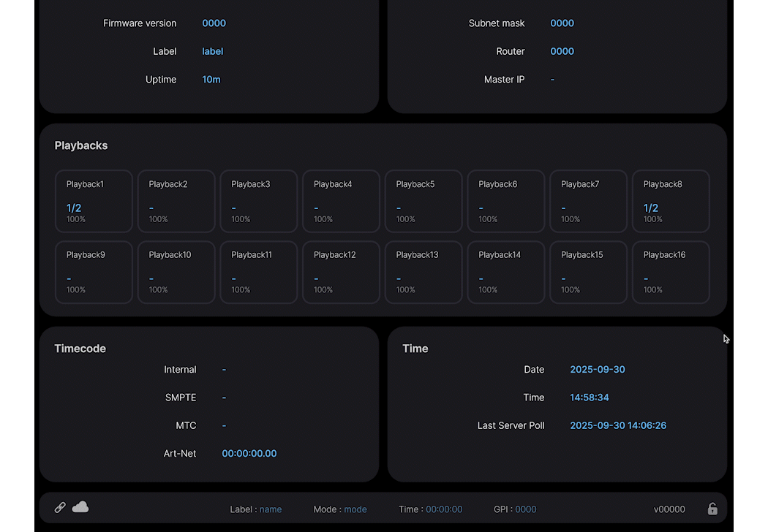Click the footer Mode value
The width and height of the screenshot is (768, 532).
click(x=355, y=509)
